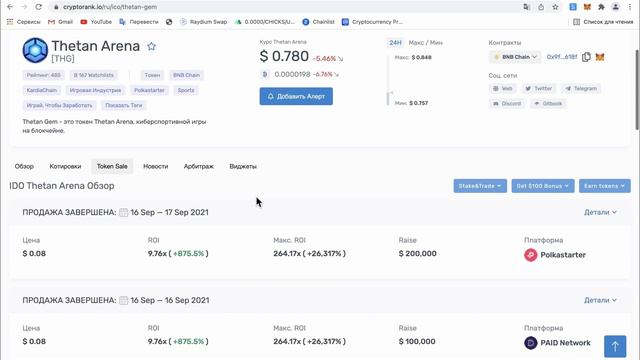Click the Thetan Arena coin logo
Screen dimensions: 640x360
tap(35, 50)
